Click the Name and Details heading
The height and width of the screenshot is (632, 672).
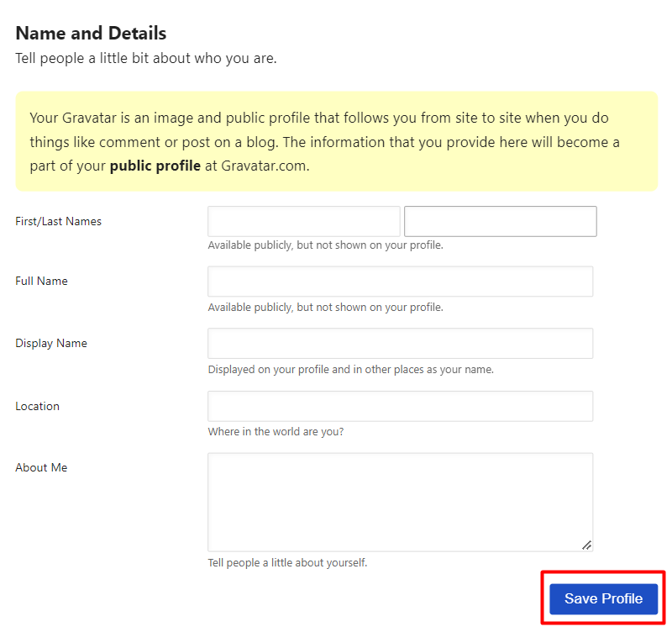[90, 33]
